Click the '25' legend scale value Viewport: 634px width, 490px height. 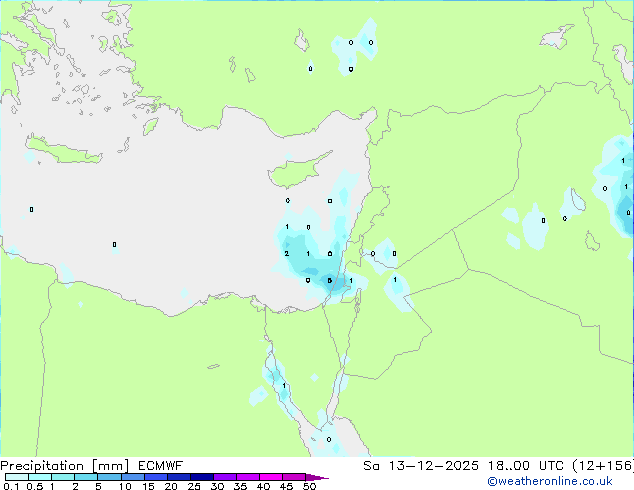click(194, 486)
